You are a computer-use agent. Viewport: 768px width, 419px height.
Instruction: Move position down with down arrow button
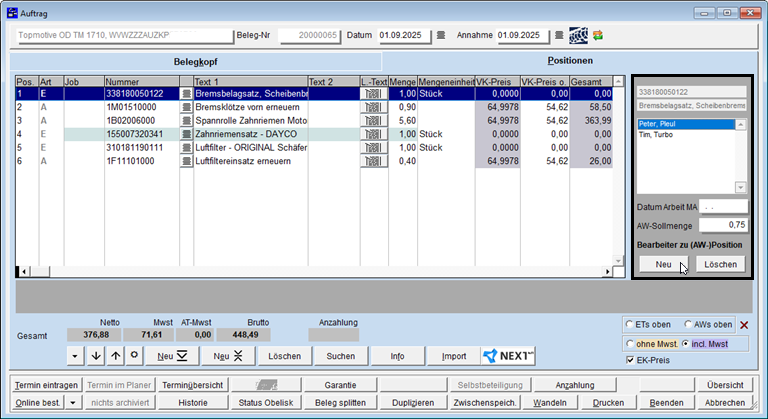(x=96, y=356)
